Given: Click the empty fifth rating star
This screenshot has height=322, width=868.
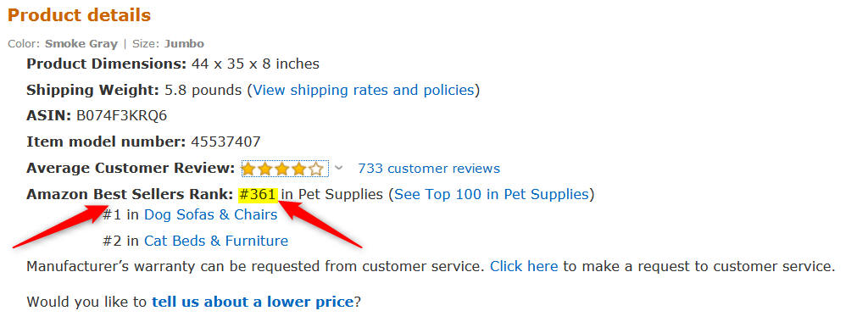Looking at the screenshot, I should 315,169.
